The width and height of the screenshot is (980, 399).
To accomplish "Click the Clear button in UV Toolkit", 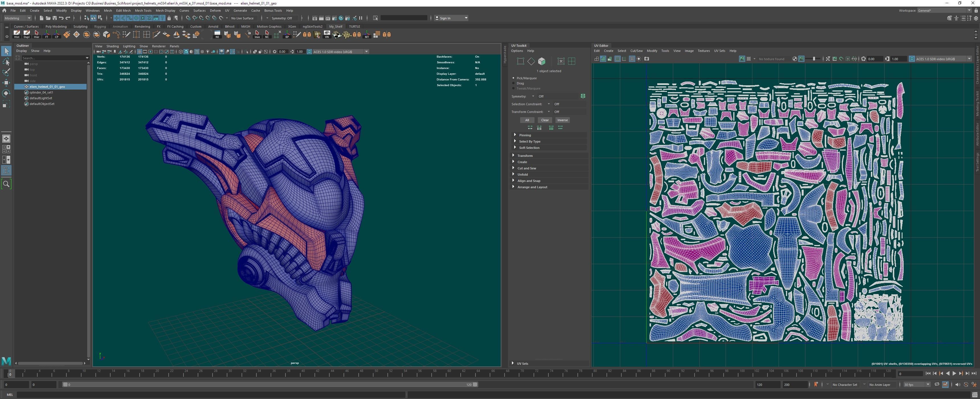I will coord(545,120).
